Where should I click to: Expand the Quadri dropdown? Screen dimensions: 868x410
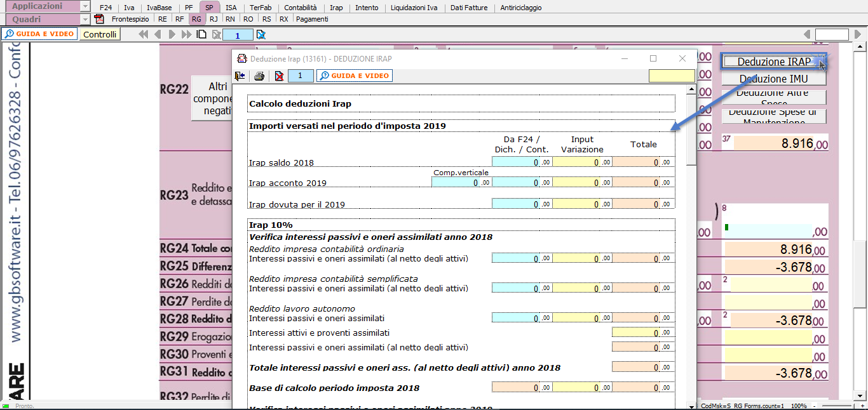click(x=85, y=19)
